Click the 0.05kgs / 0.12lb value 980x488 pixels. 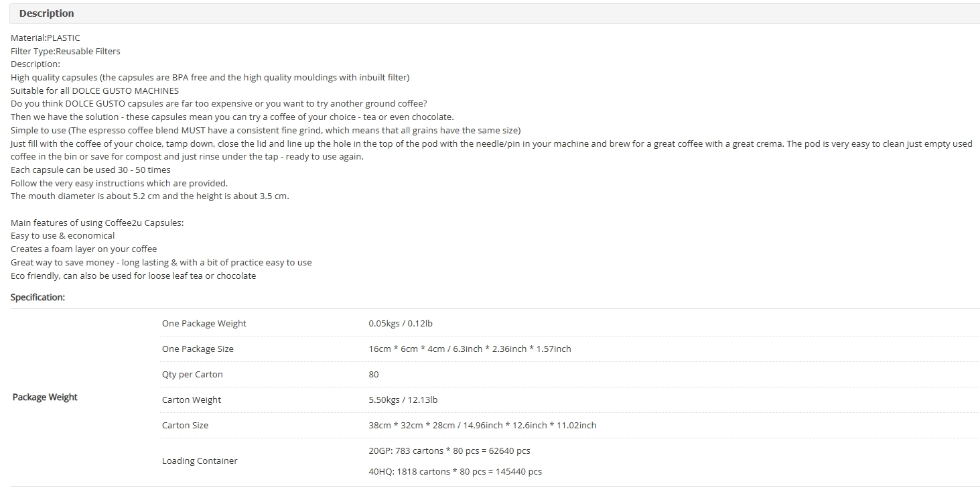coord(400,323)
